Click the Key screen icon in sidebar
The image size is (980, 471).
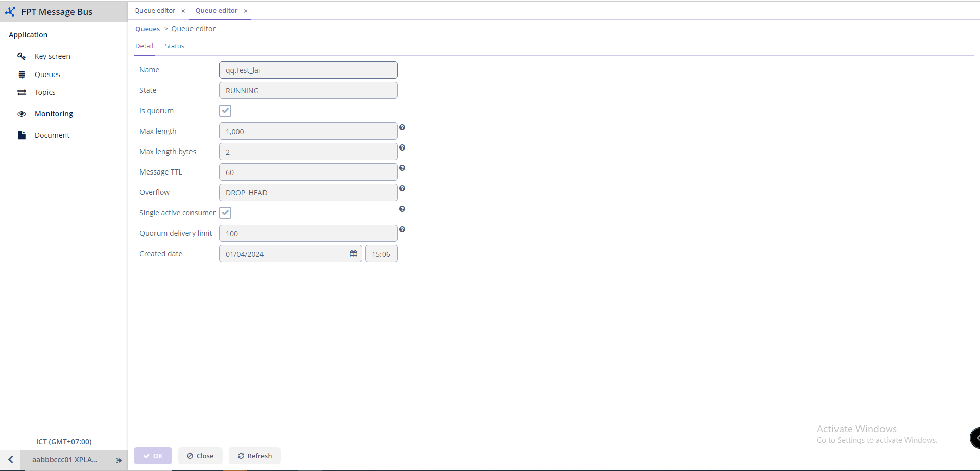[x=21, y=56]
